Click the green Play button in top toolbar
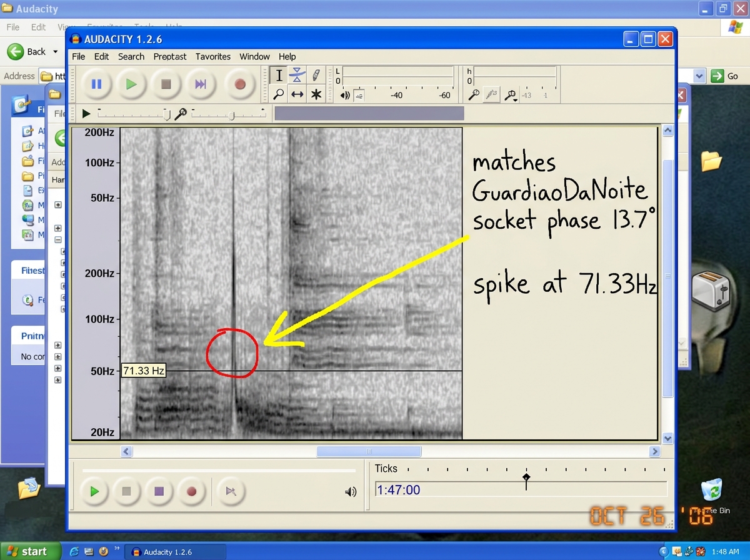Viewport: 750px width, 560px height. coord(131,84)
